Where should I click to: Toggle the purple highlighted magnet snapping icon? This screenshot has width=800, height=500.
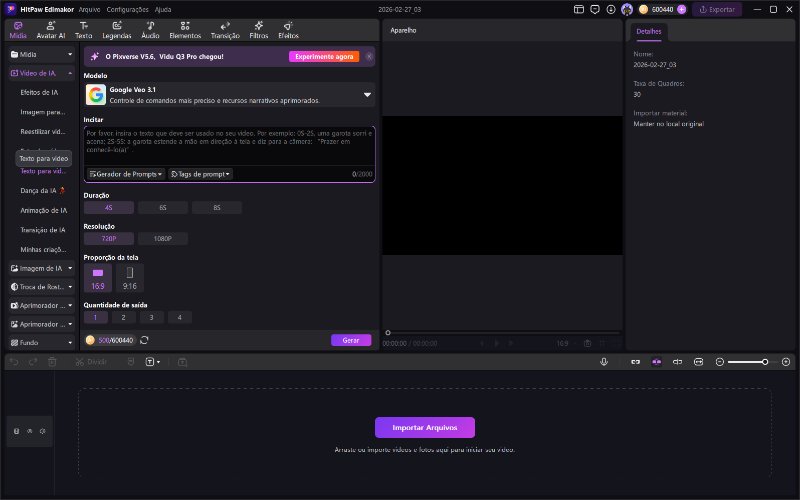tap(657, 362)
